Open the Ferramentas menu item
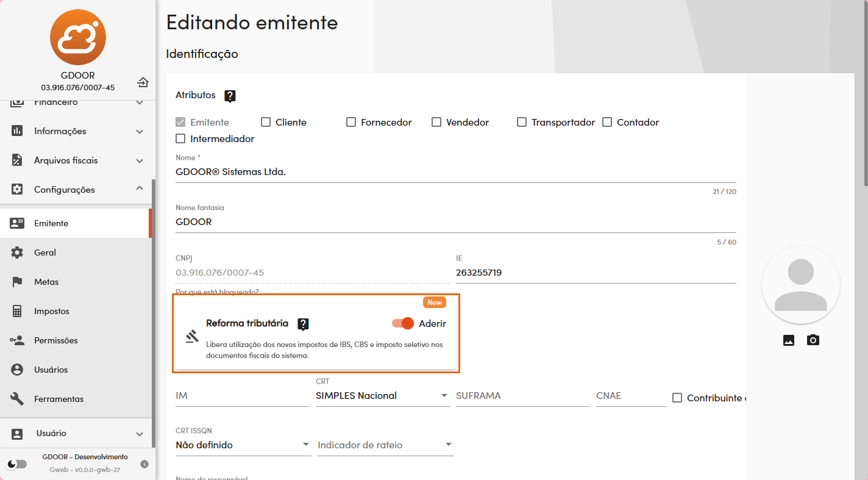The image size is (868, 480). point(76,399)
